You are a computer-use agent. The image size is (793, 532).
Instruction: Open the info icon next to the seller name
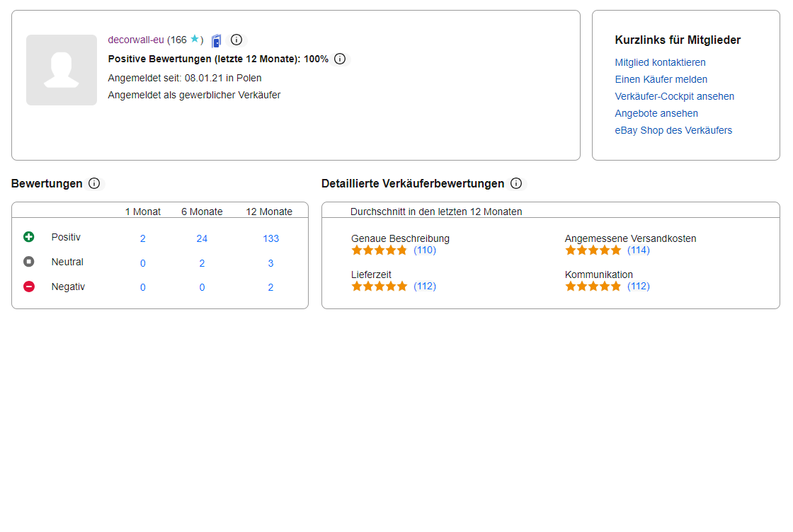point(236,40)
